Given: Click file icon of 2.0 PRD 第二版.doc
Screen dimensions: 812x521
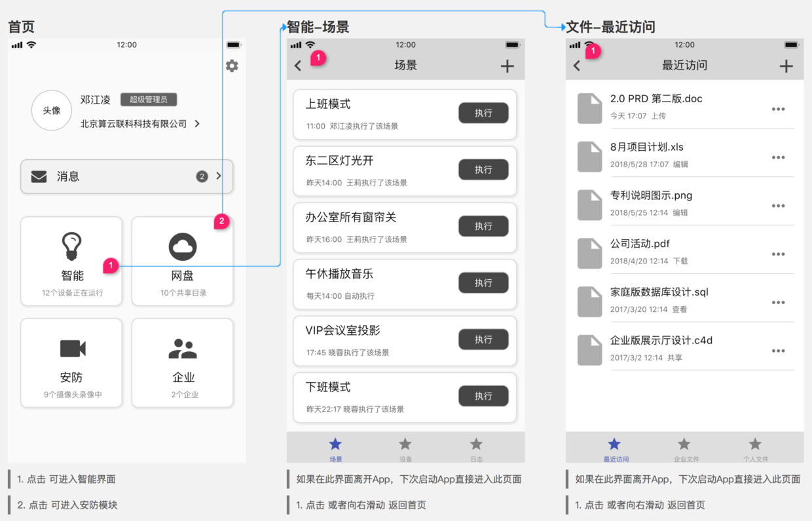Looking at the screenshot, I should click(589, 108).
